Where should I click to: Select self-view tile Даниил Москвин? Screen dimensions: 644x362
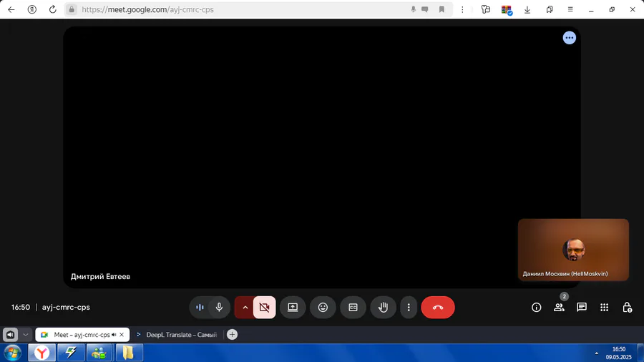(573, 250)
